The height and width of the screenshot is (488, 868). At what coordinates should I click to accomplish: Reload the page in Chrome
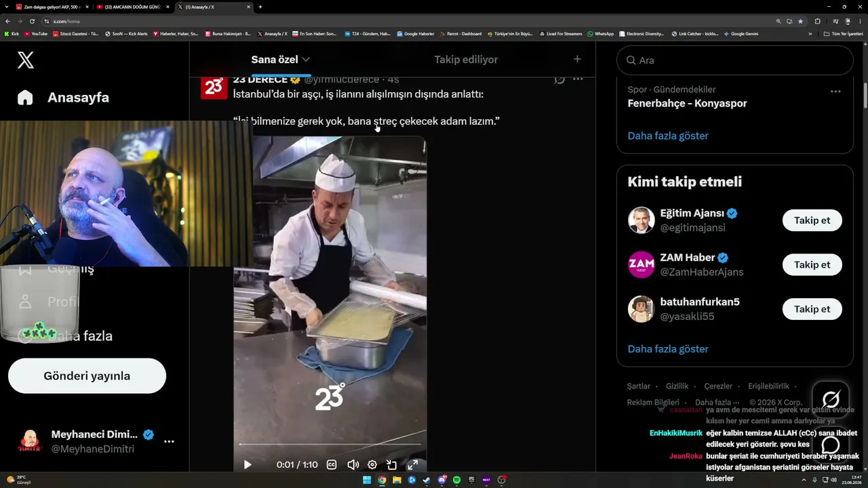coord(32,21)
